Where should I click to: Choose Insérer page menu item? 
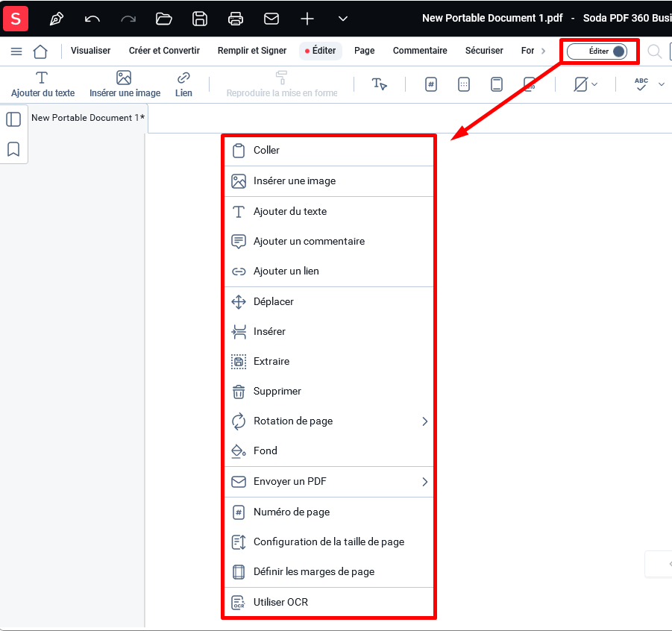tap(329, 332)
